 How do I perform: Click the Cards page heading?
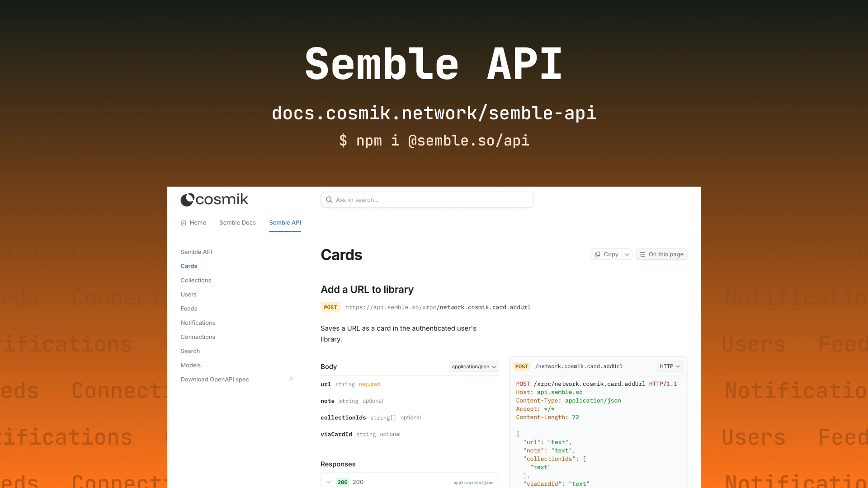(x=341, y=255)
